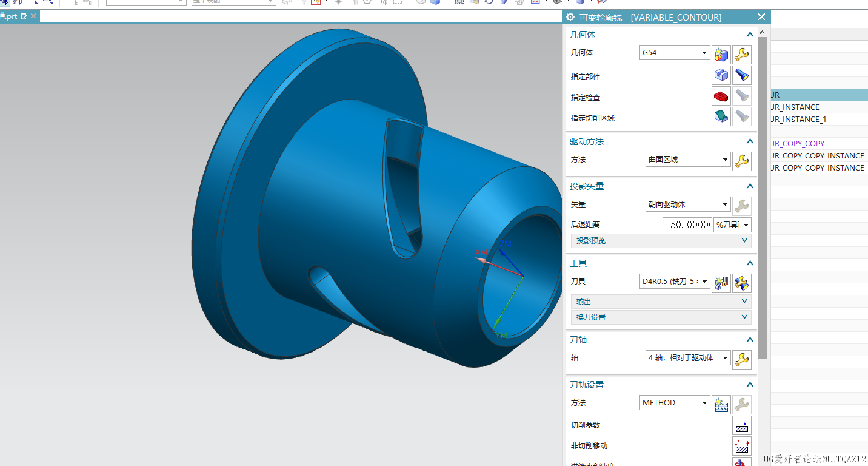Viewport: 868px width, 466px height.
Task: Click the 非切削移动 label
Action: pyautogui.click(x=589, y=446)
